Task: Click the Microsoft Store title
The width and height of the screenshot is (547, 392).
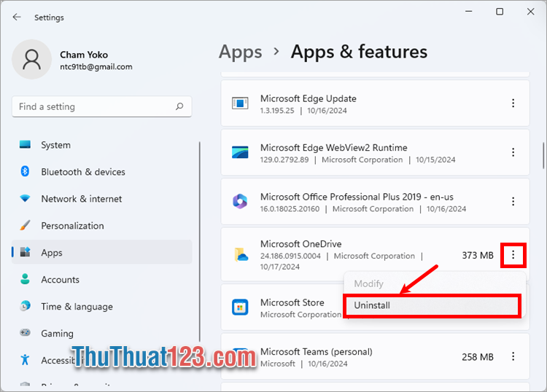Action: 292,302
